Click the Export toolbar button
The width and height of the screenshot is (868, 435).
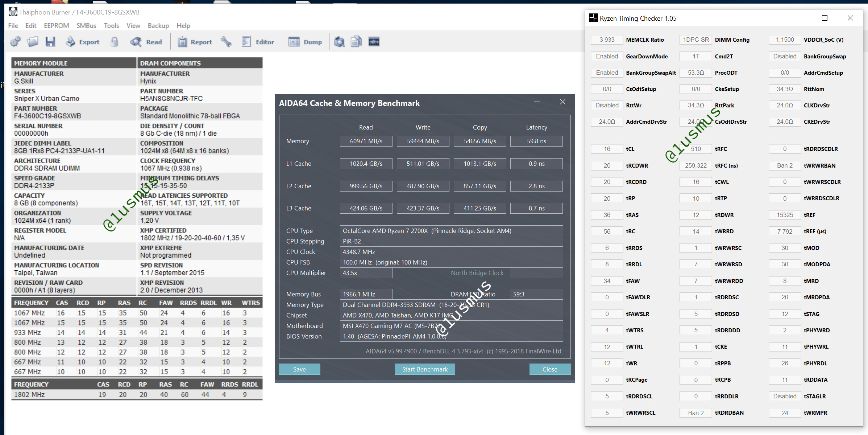[x=83, y=42]
